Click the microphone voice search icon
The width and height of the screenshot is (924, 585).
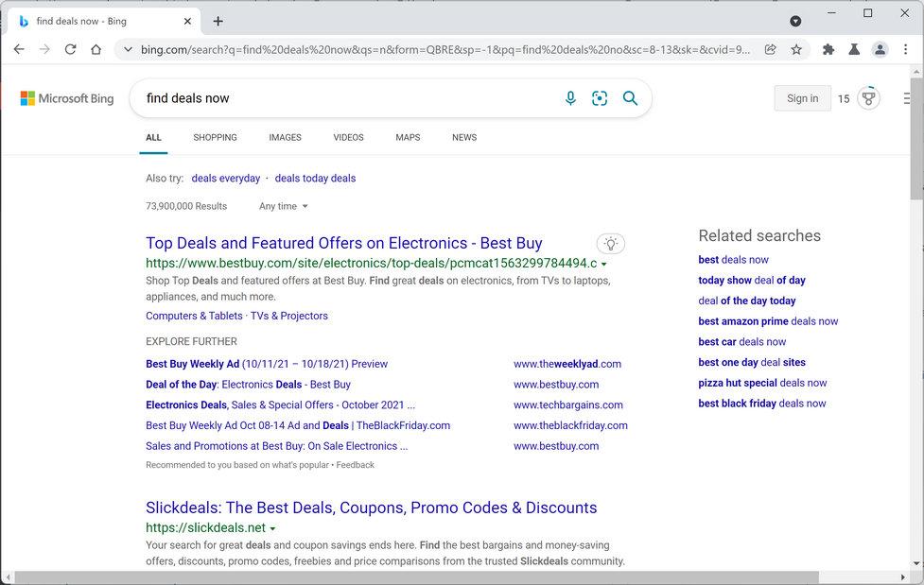[x=570, y=98]
